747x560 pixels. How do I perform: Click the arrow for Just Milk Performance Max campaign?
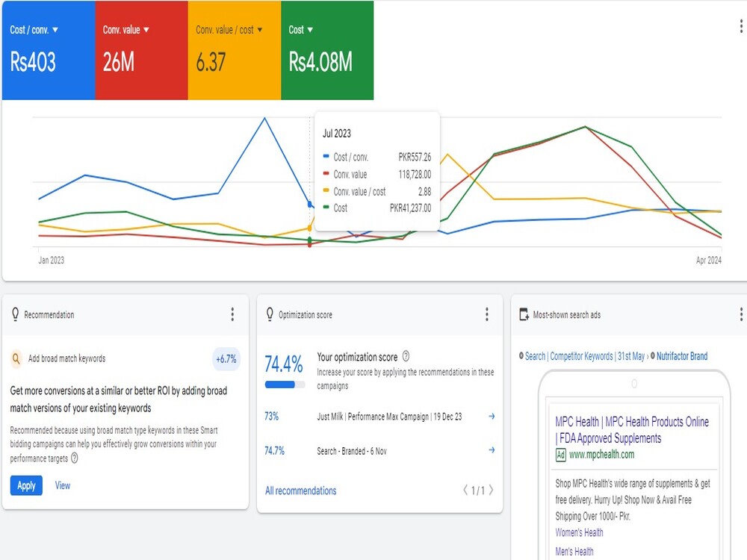[492, 416]
